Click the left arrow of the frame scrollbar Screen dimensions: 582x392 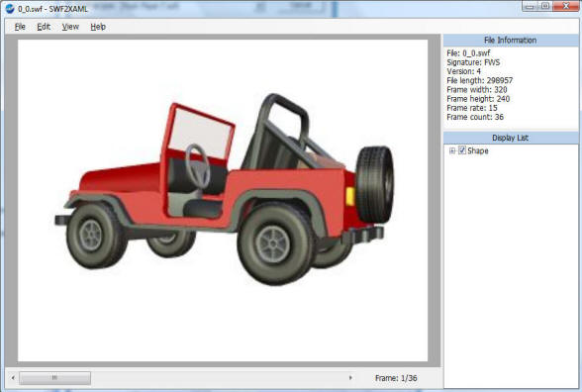(13, 378)
